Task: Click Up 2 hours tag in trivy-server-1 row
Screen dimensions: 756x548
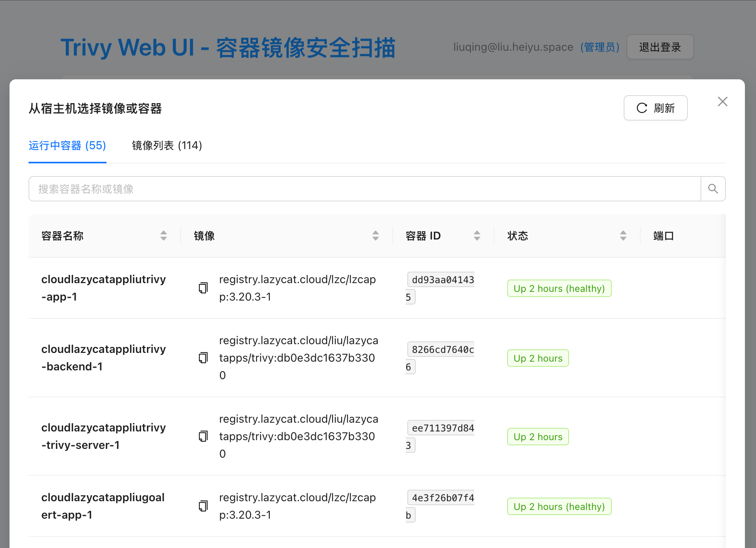Action: 538,437
